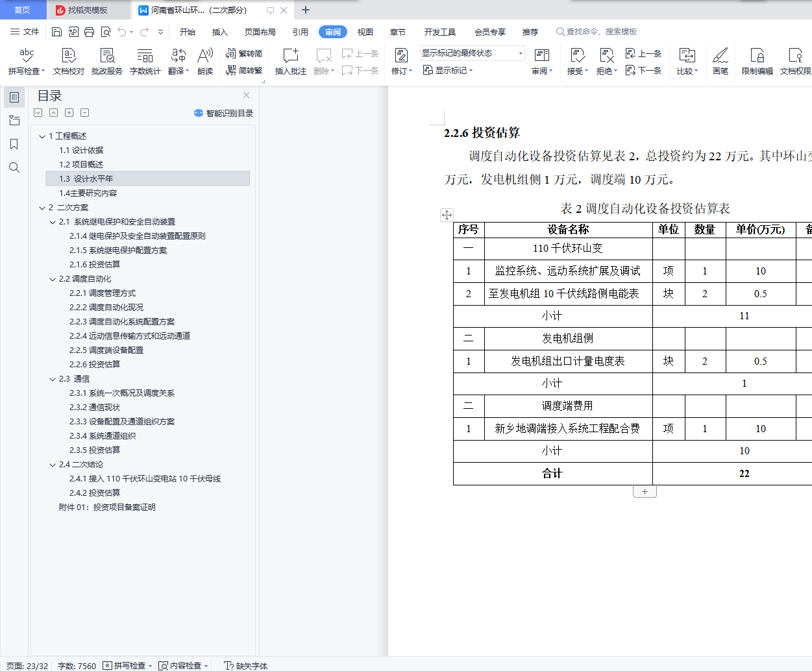Open batch correction service (批改服务)
This screenshot has height=671, width=812.
pyautogui.click(x=107, y=62)
